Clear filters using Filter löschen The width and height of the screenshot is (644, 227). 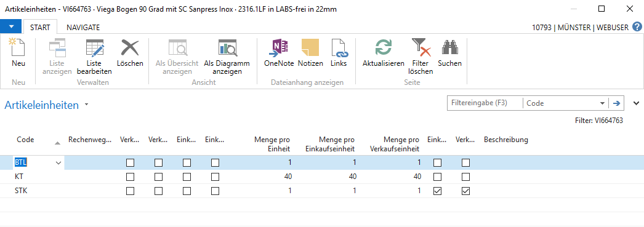pyautogui.click(x=421, y=56)
